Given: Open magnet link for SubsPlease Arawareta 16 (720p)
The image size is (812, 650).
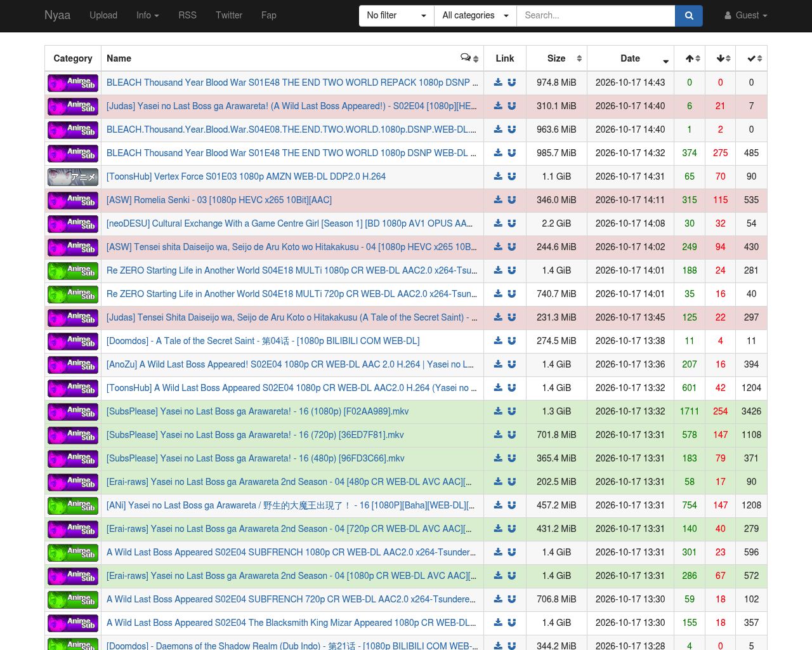Looking at the screenshot, I should [512, 435].
